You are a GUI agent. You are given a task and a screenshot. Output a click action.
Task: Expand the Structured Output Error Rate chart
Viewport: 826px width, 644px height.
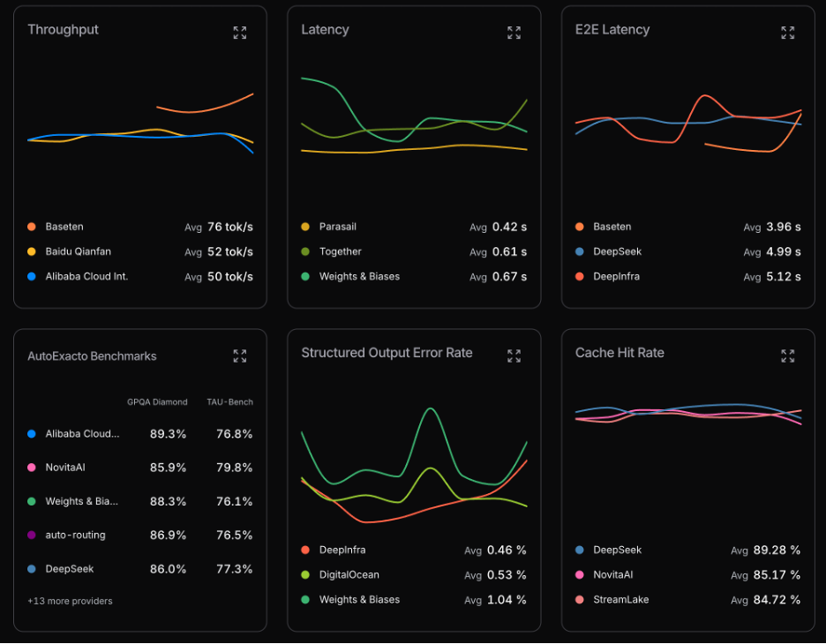click(x=514, y=356)
